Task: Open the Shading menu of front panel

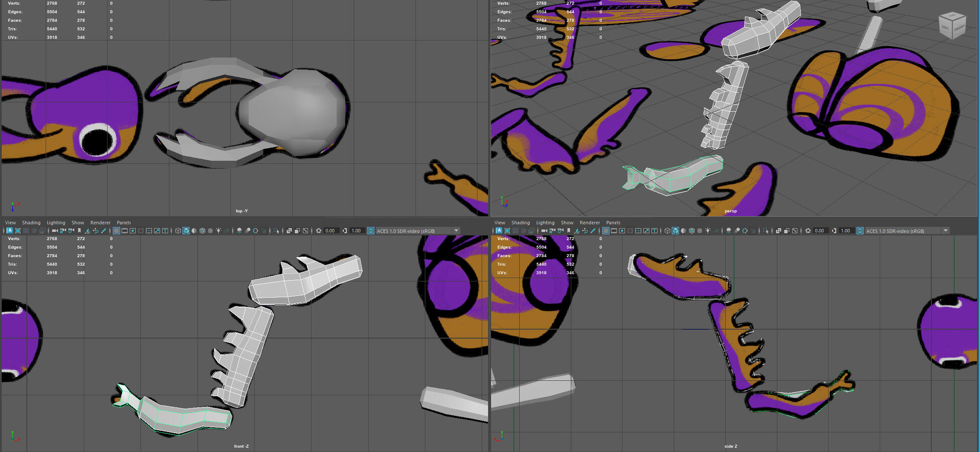Action: coord(31,222)
